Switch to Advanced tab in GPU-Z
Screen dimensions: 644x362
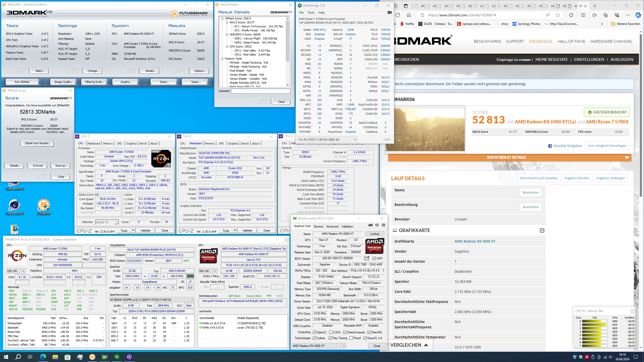pos(332,226)
